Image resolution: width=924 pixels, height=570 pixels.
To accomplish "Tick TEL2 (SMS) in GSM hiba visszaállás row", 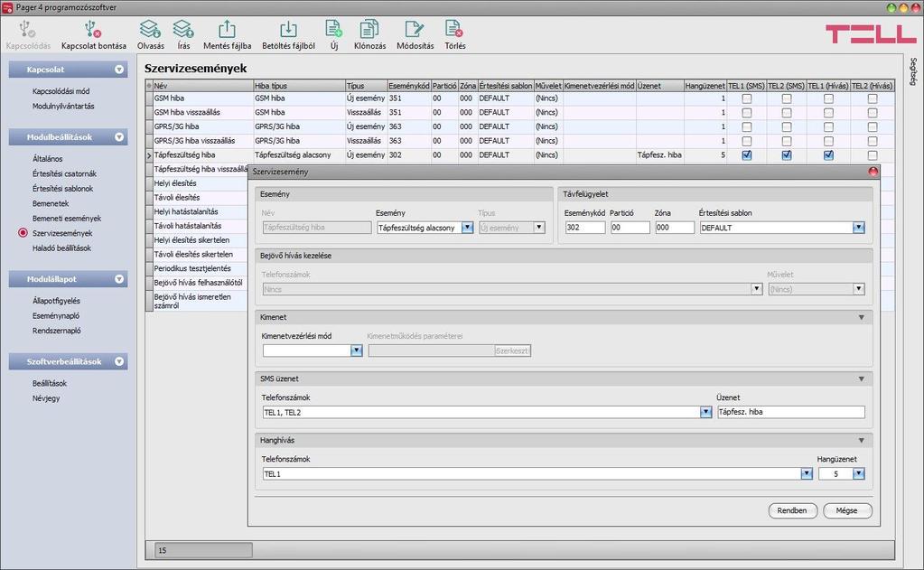I will click(x=786, y=113).
